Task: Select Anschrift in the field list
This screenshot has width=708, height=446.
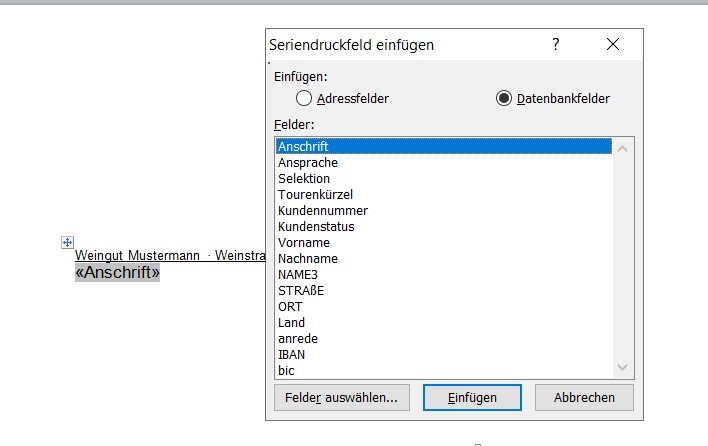Action: coord(304,146)
